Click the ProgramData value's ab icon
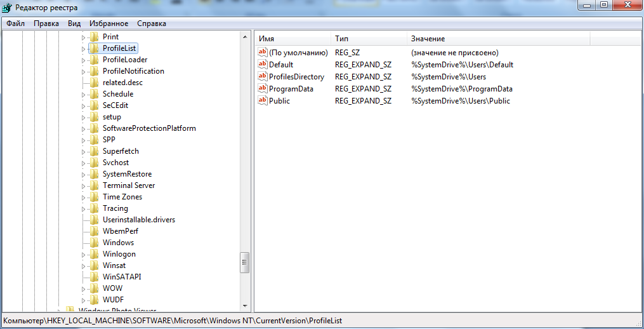Image resolution: width=644 pixels, height=329 pixels. pyautogui.click(x=263, y=88)
